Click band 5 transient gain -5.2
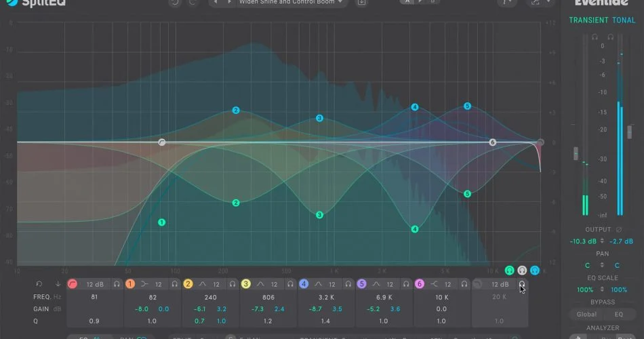Viewport: 644px width, 339px height. click(x=374, y=309)
